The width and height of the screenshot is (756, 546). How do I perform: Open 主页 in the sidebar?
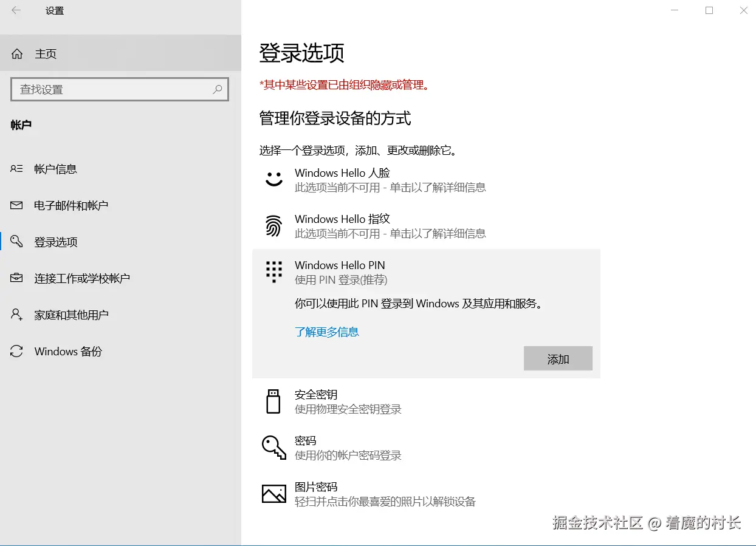pos(120,54)
